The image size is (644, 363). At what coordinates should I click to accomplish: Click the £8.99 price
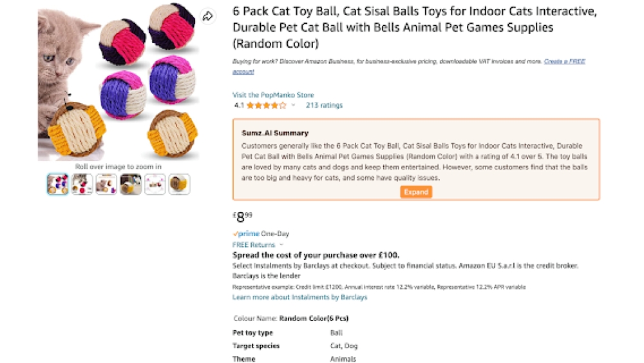coord(242,217)
